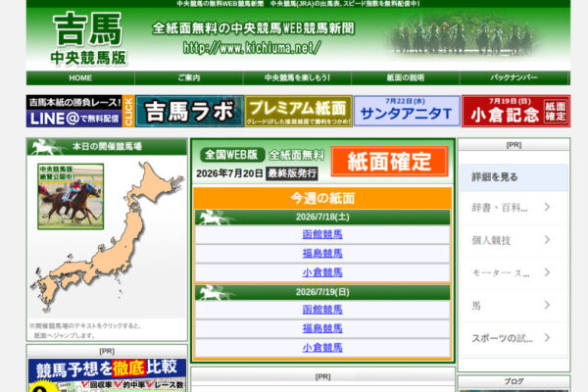Expand the スポーツの試... row chevron
This screenshot has height=392, width=588.
click(x=547, y=337)
